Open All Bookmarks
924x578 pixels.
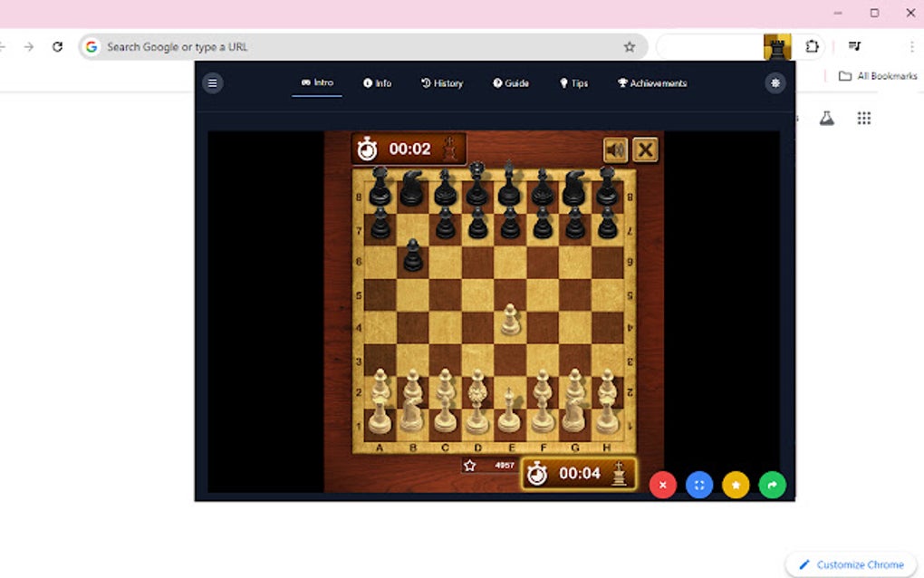click(876, 76)
